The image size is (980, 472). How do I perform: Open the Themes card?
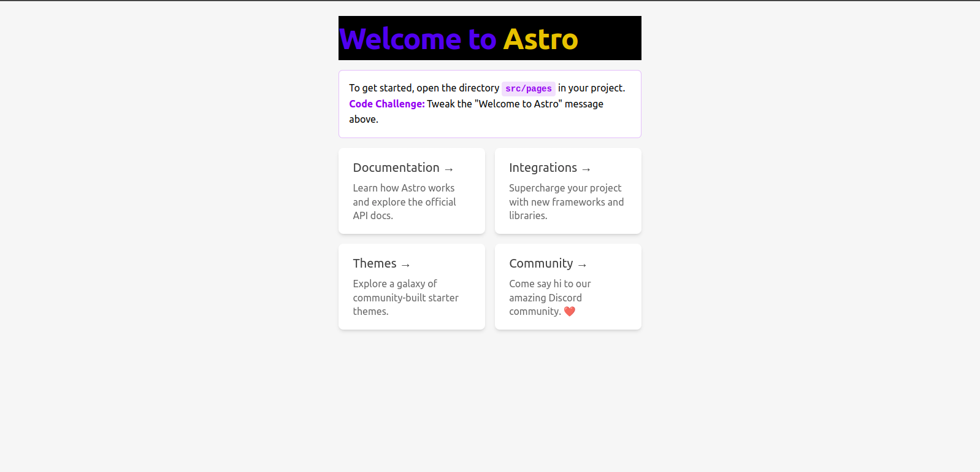pos(412,287)
